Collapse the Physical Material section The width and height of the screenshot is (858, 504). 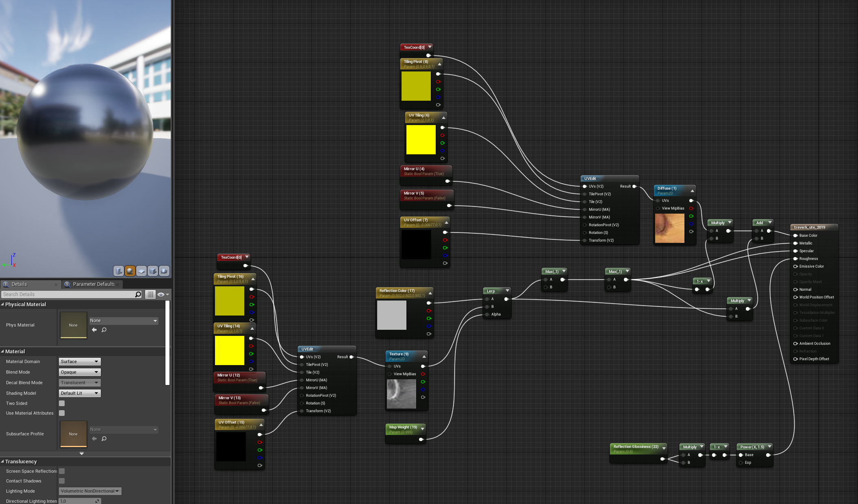pyautogui.click(x=3, y=304)
